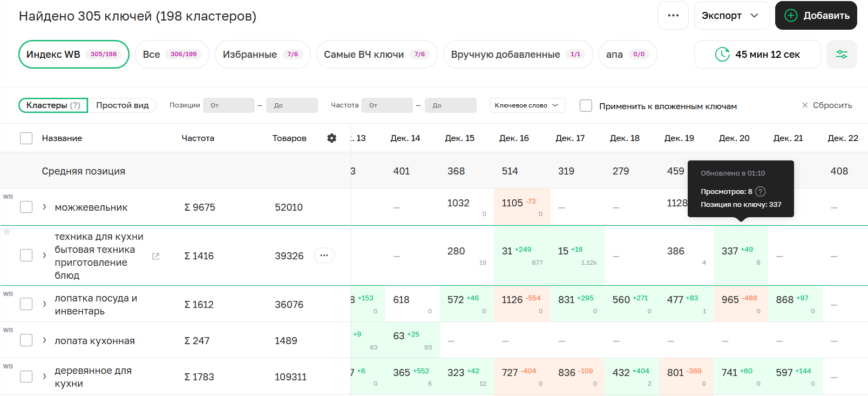
Task: Click Сбросить to reset filters
Action: 827,105
